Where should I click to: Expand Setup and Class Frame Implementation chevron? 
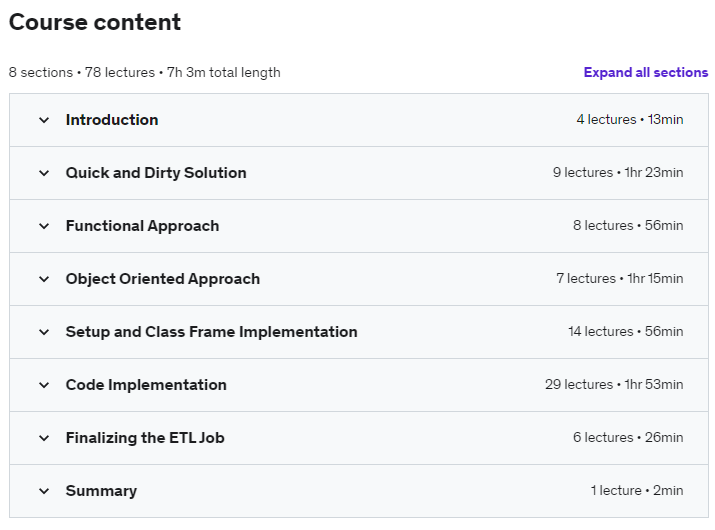[x=44, y=332]
